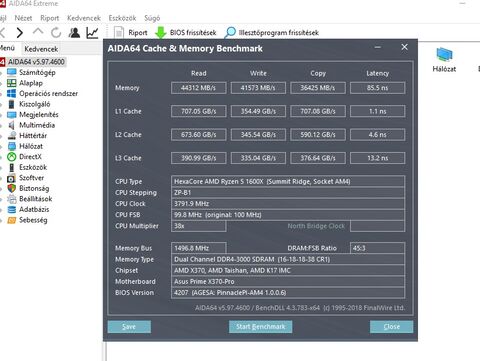Click the Save button in benchmark dialog
This screenshot has height=361, width=480.
[x=129, y=327]
